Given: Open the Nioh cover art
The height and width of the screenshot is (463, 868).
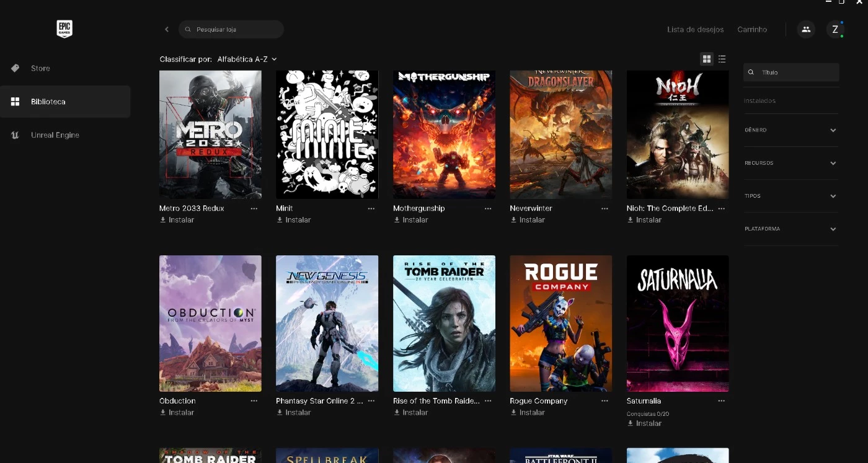Looking at the screenshot, I should click(678, 134).
